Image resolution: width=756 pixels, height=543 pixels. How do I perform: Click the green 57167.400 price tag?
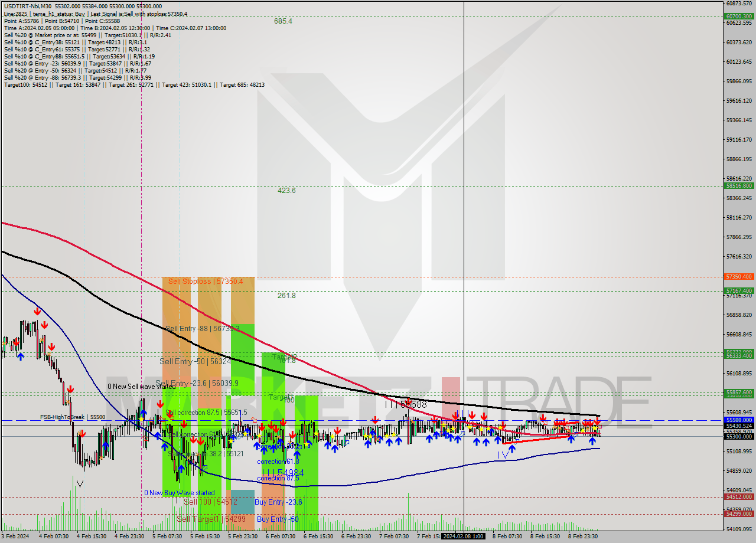pos(739,290)
